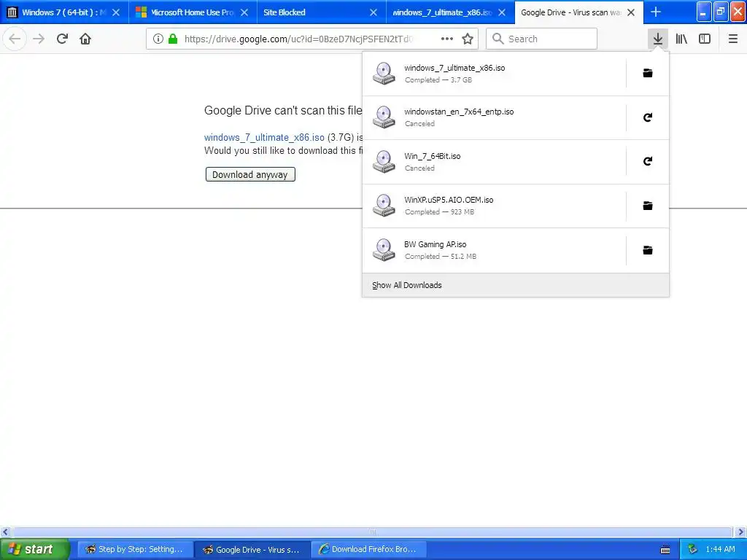Click the disc icon of WinXP.uSP5.AIO.OEM.iso
Viewport: 747px width, 560px height.
pos(384,206)
